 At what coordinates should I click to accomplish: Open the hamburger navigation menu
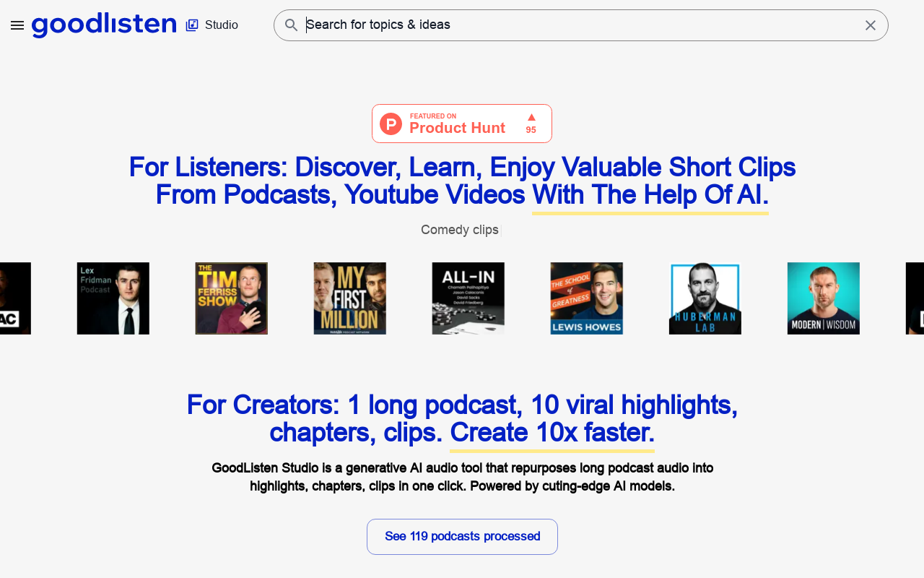(x=17, y=25)
